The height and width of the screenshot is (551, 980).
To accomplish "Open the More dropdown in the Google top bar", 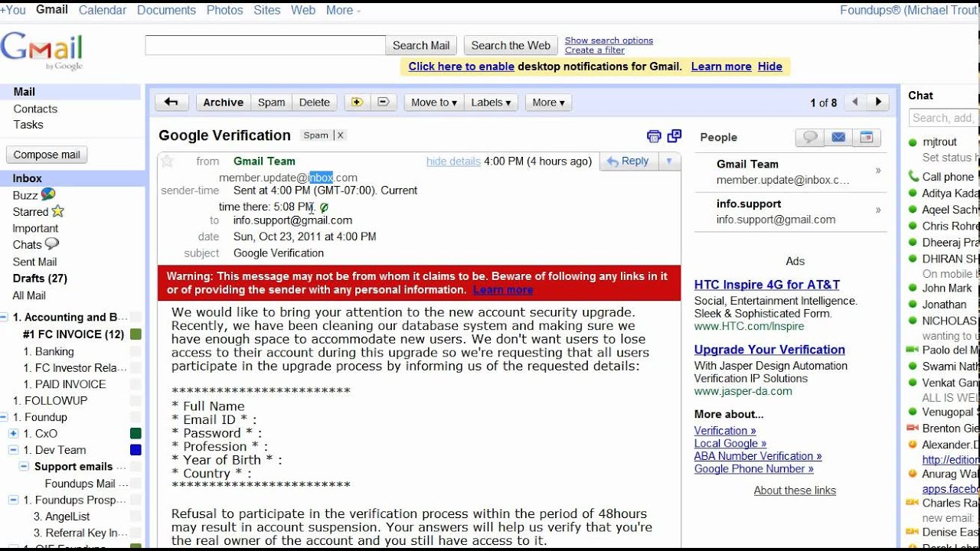I will (342, 10).
